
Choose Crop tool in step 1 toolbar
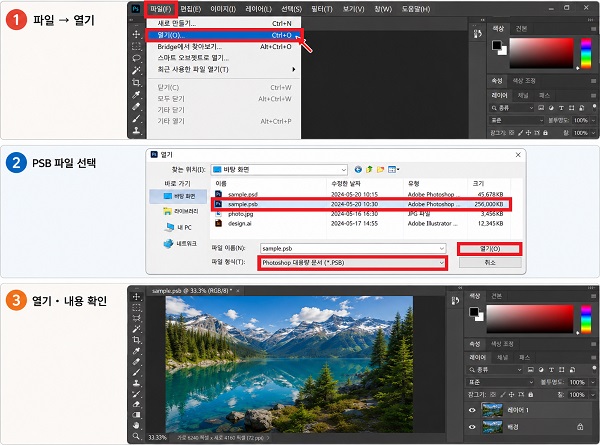pyautogui.click(x=136, y=82)
